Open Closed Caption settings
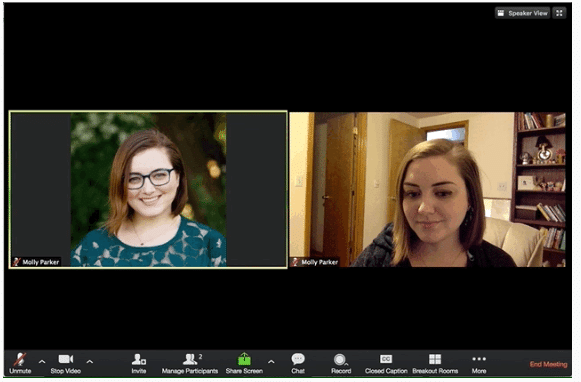 pos(386,363)
